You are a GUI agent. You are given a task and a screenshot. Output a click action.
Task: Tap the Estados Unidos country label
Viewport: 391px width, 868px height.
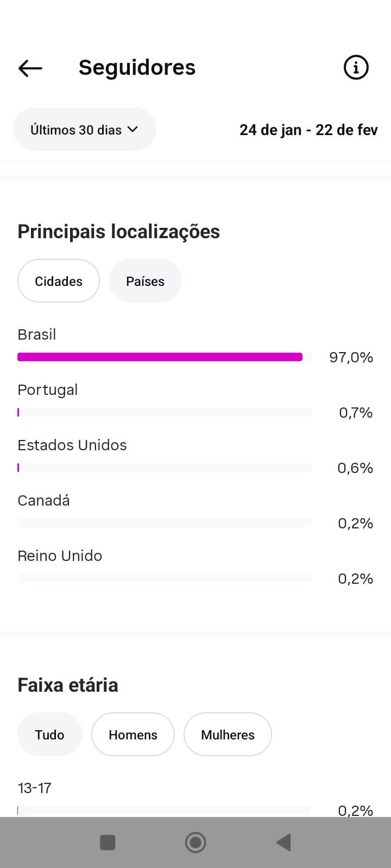pos(72,445)
